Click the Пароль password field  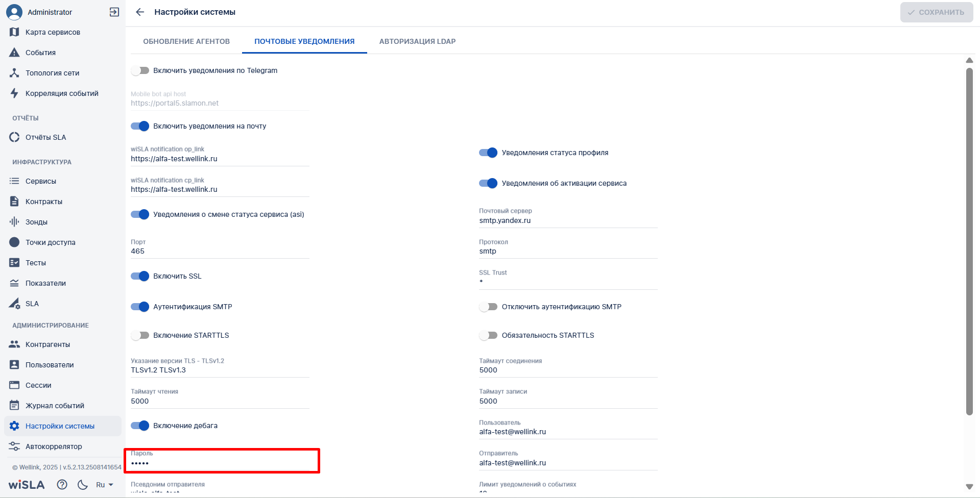pyautogui.click(x=220, y=463)
